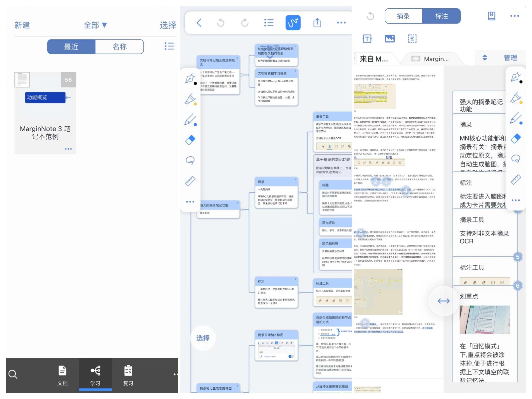Select the pencil tool in the mind map side toolbar
This screenshot has width=532, height=399.
(x=190, y=120)
